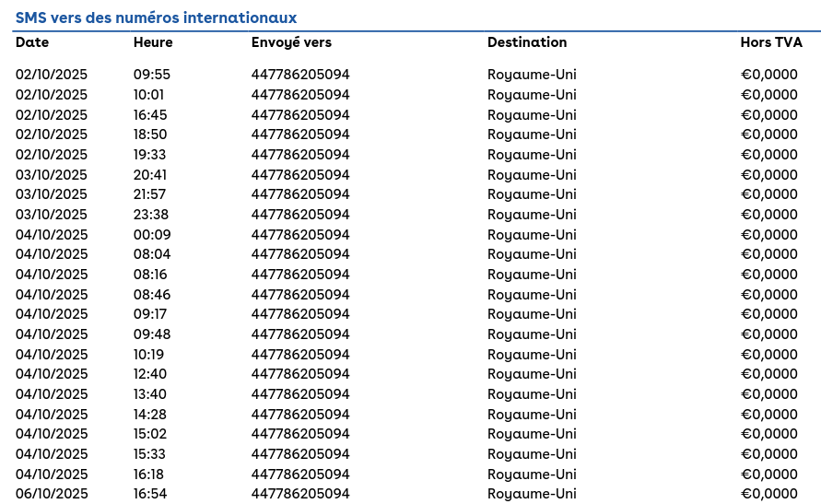Screen dimensions: 821x504
Task: Select the time cell 09:48
Action: click(x=152, y=334)
